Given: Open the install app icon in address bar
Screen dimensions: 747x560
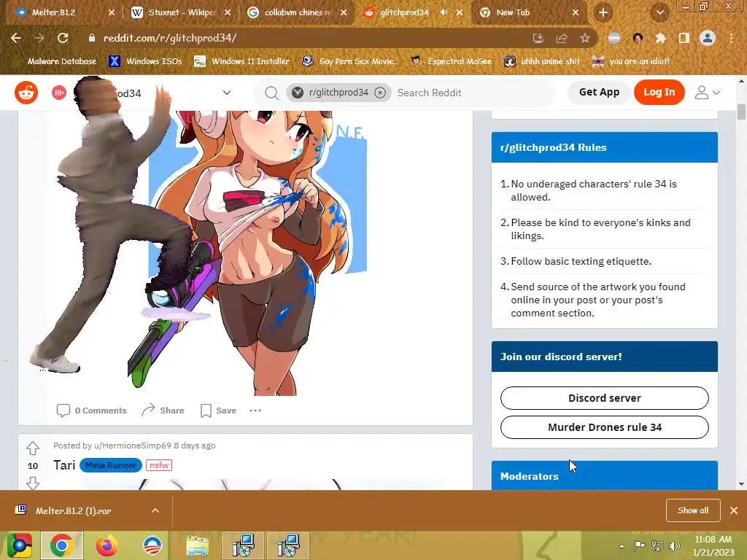Looking at the screenshot, I should (x=538, y=39).
